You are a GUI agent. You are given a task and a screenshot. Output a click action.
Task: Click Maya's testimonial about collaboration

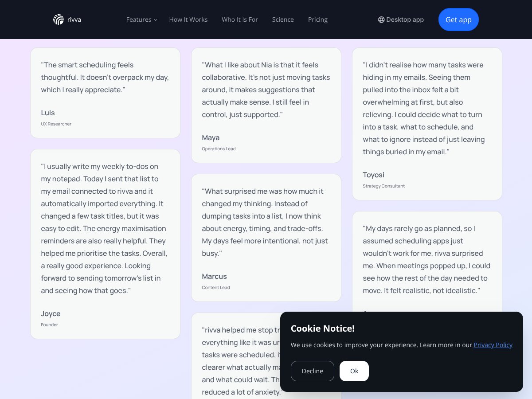[x=266, y=105]
